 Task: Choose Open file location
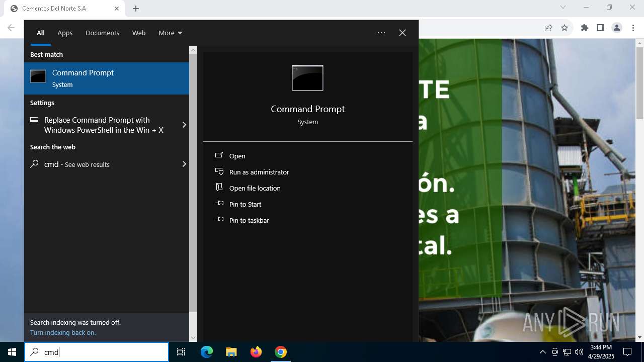[255, 188]
